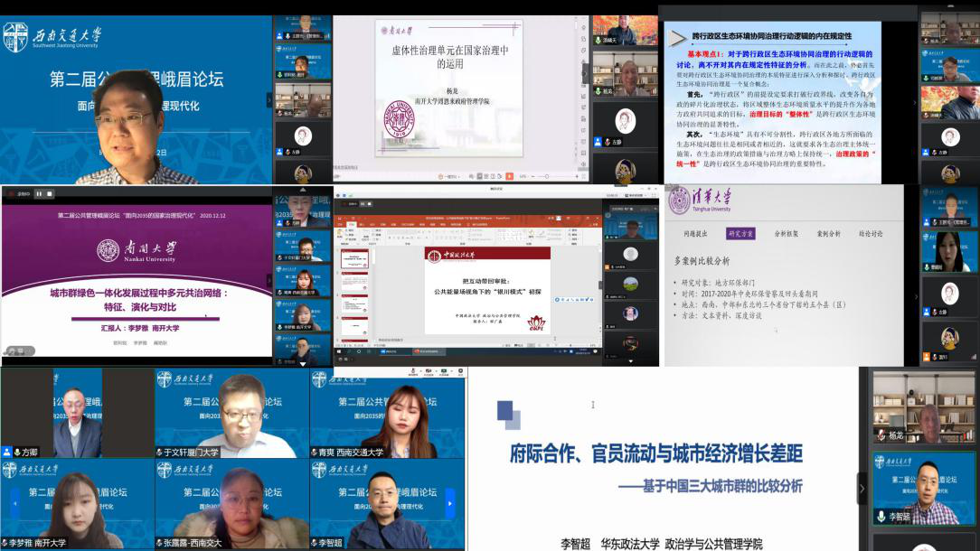This screenshot has width=980, height=551.
Task: Click left arrow on gallery participant view
Action: click(x=14, y=502)
